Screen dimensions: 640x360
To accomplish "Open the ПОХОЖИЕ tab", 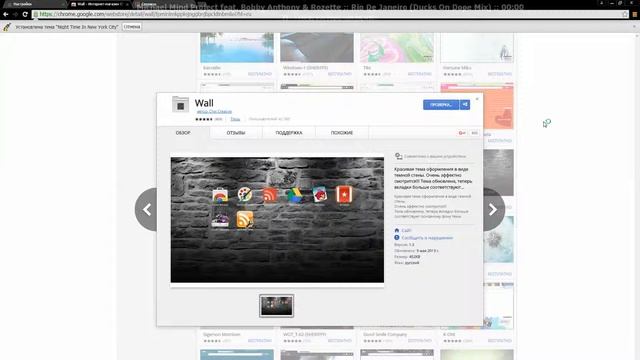I will click(342, 133).
